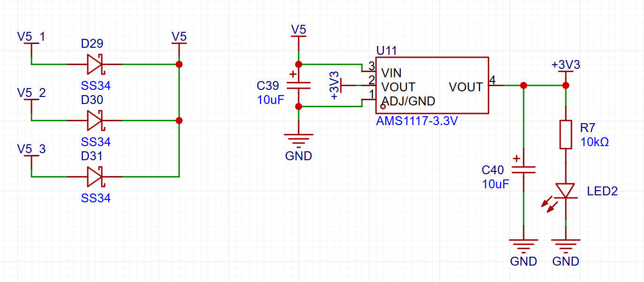The image size is (644, 282).
Task: Click the GND symbol below C39
Action: pos(299,140)
